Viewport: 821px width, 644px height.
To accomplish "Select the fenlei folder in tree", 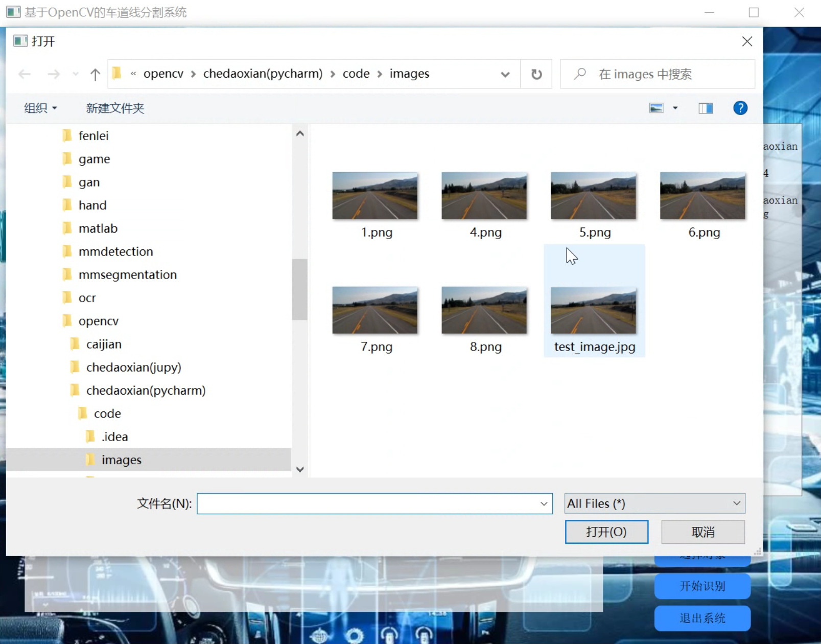I will (x=93, y=135).
